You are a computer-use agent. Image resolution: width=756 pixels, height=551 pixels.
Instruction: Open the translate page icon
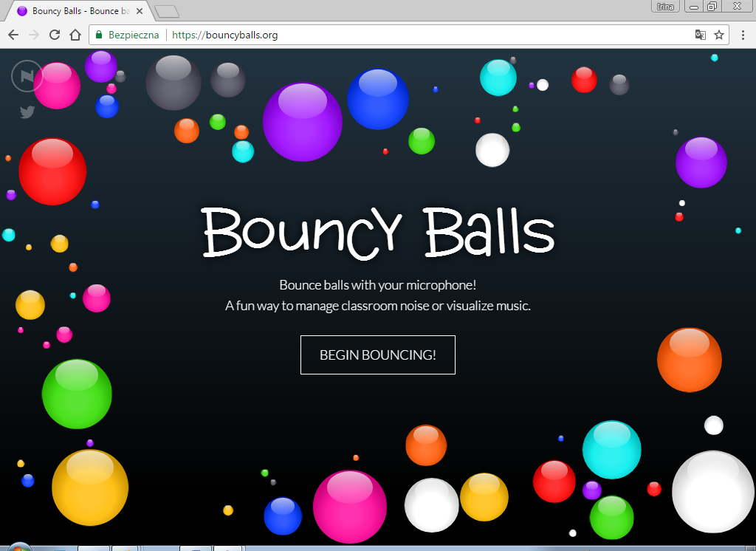pos(700,35)
